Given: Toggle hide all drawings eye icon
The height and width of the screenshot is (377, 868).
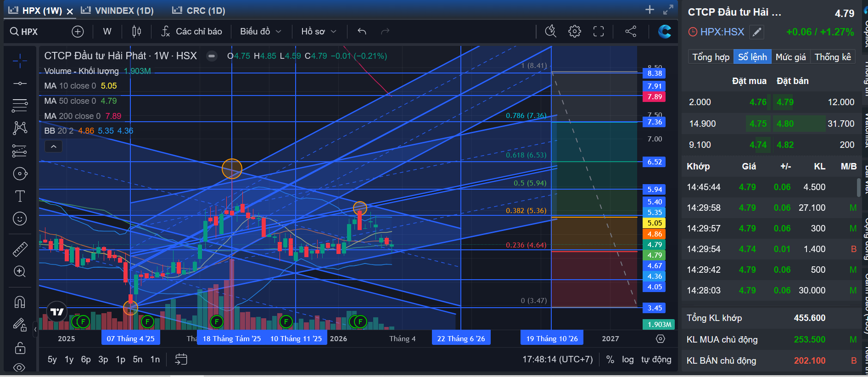Looking at the screenshot, I should coord(20,367).
